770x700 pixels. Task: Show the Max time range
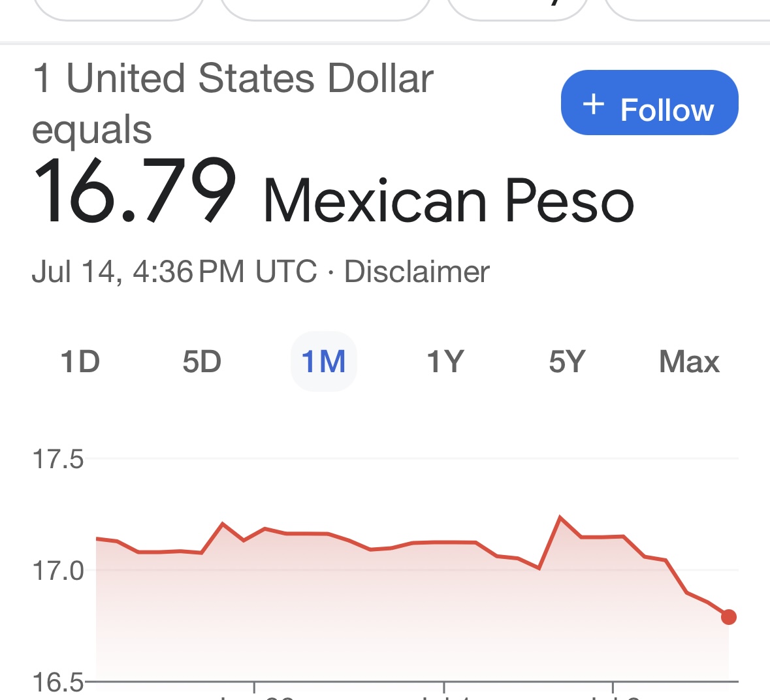coord(689,362)
